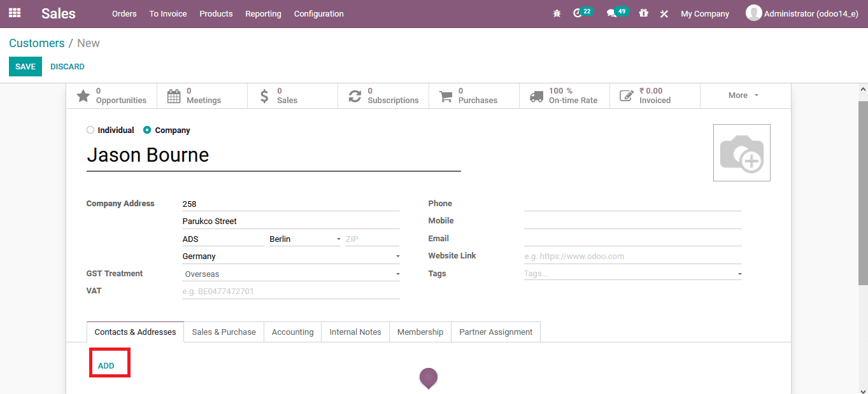Click the DISCARD button

coord(68,67)
